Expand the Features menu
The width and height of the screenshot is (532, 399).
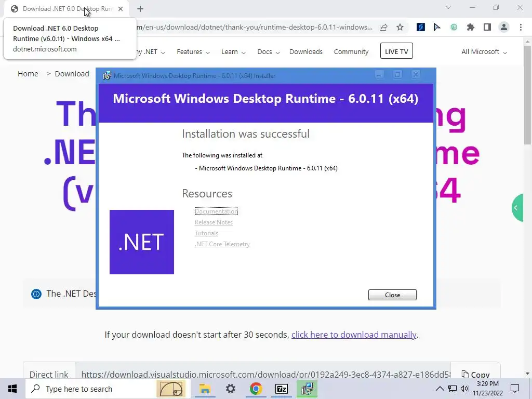pyautogui.click(x=193, y=51)
